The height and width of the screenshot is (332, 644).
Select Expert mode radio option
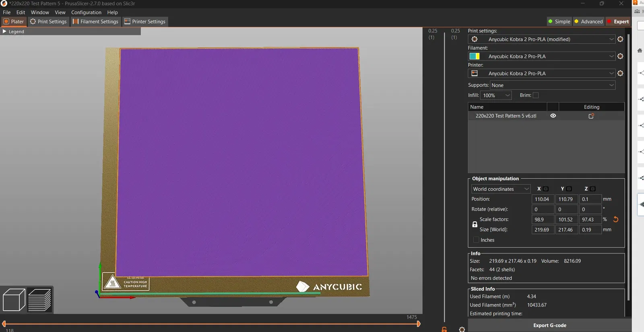click(x=618, y=22)
